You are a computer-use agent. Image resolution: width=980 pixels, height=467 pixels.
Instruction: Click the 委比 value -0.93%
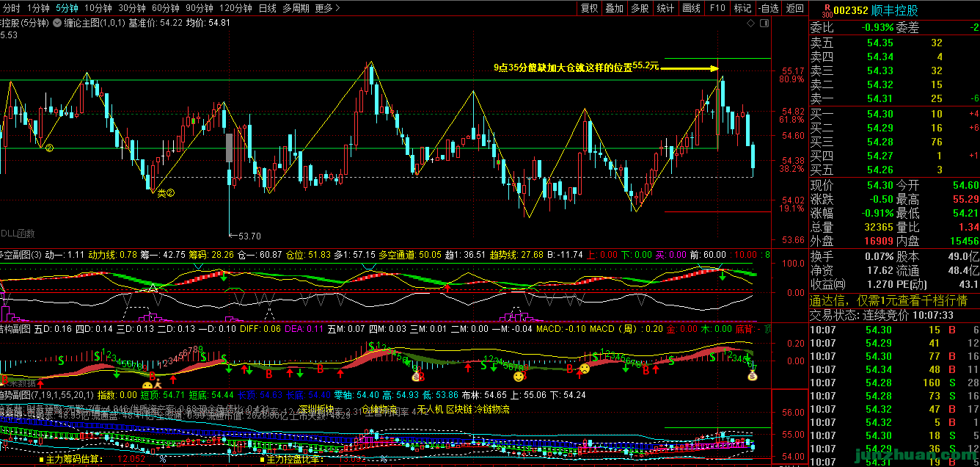tap(877, 28)
